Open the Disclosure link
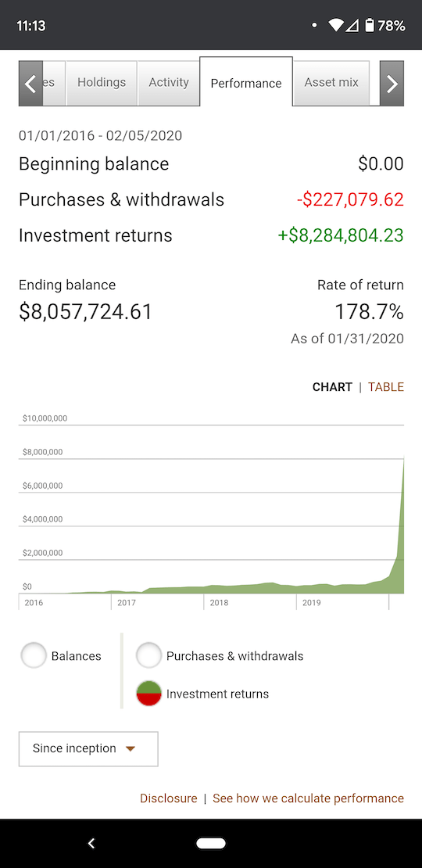Viewport: 422px width, 868px height. (169, 798)
